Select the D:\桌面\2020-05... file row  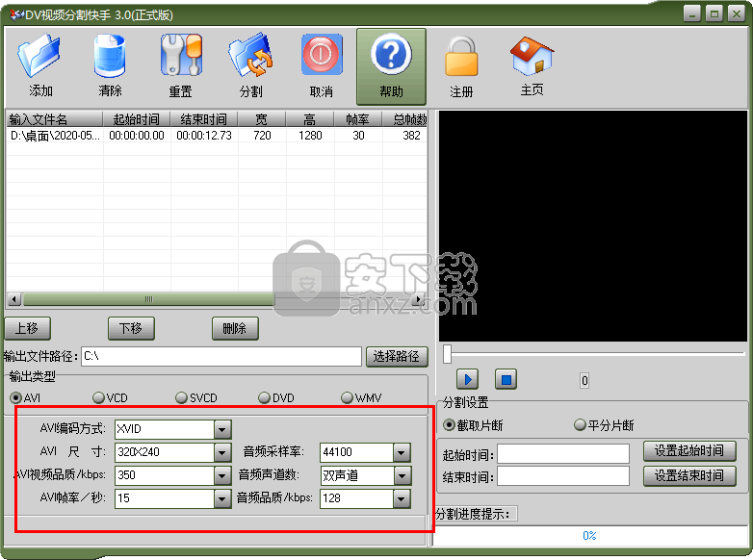point(217,136)
